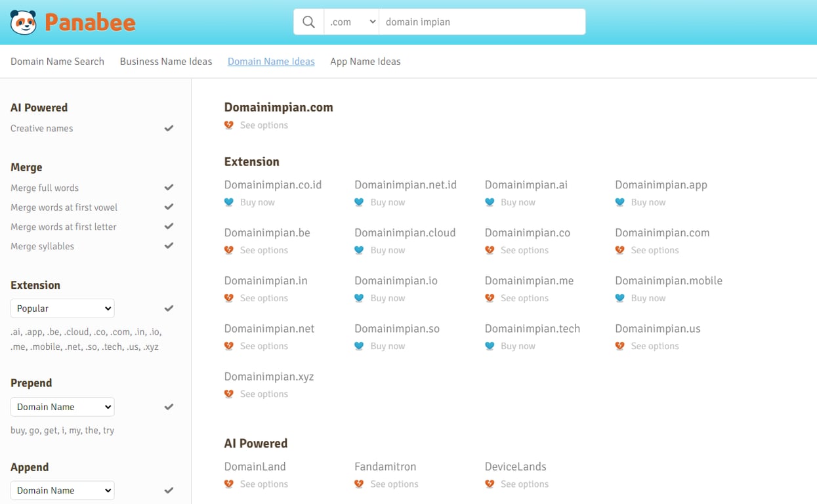Click See options under Domainimpian.us

(x=655, y=346)
